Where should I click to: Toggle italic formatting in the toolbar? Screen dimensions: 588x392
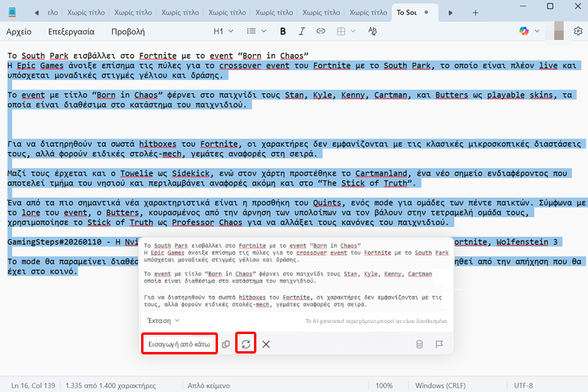coord(303,31)
